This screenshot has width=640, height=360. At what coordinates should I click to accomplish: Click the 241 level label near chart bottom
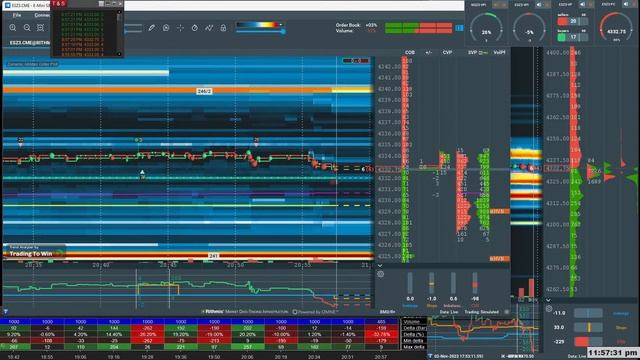(x=213, y=256)
